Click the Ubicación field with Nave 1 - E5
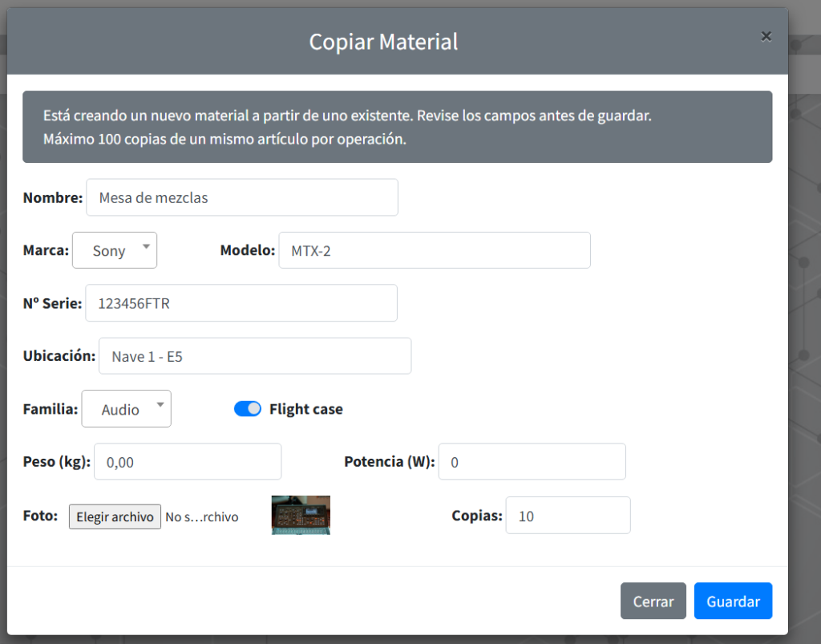The width and height of the screenshot is (821, 644). [x=254, y=355]
